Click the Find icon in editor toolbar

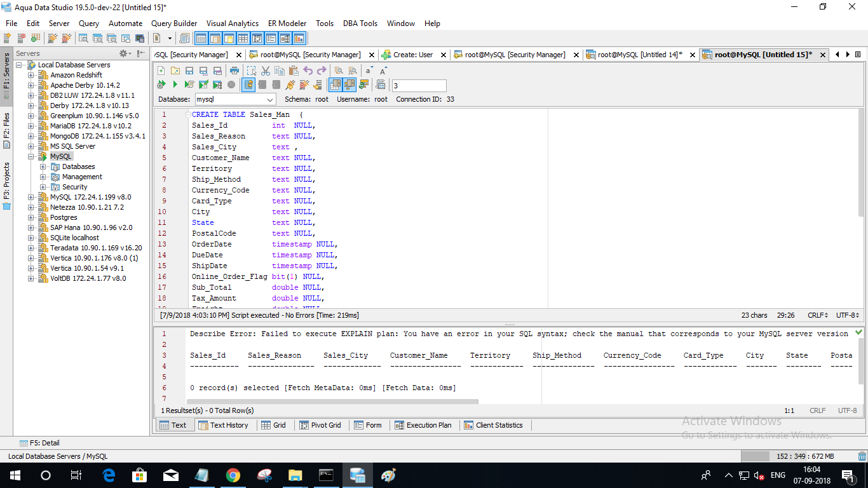pyautogui.click(x=338, y=71)
